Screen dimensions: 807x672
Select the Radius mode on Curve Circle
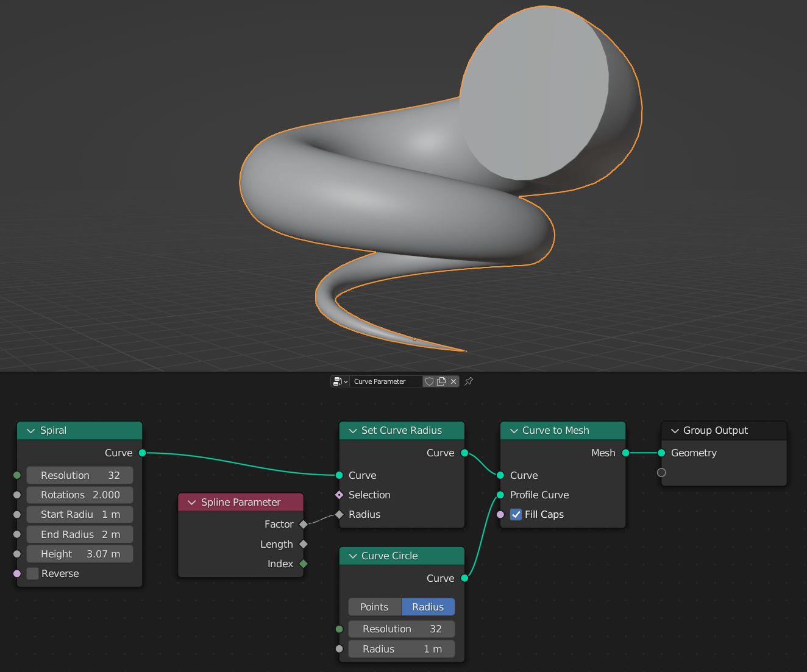point(428,607)
